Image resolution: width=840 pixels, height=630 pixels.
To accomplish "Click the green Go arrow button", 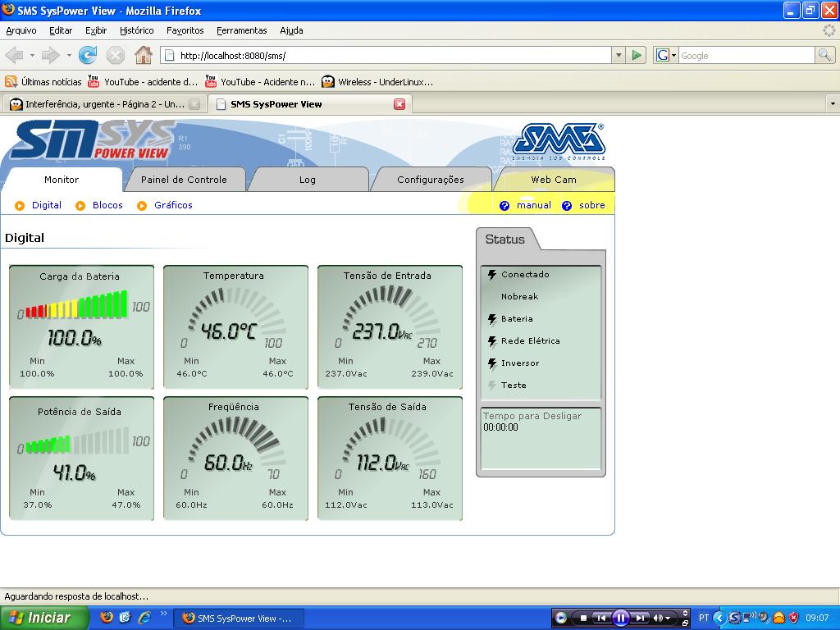I will [x=637, y=55].
